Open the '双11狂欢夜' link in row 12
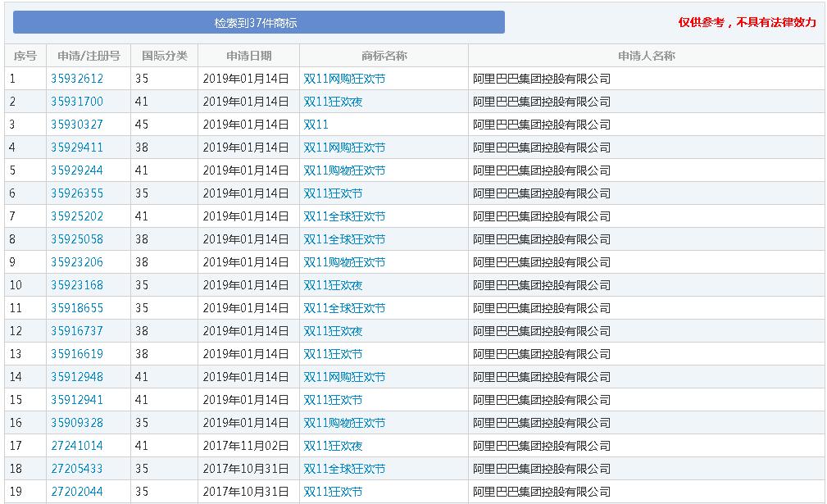827x504 pixels. (x=333, y=331)
